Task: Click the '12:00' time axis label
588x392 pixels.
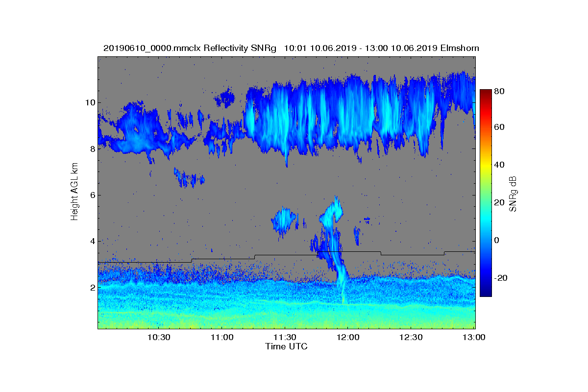Action: pos(348,338)
